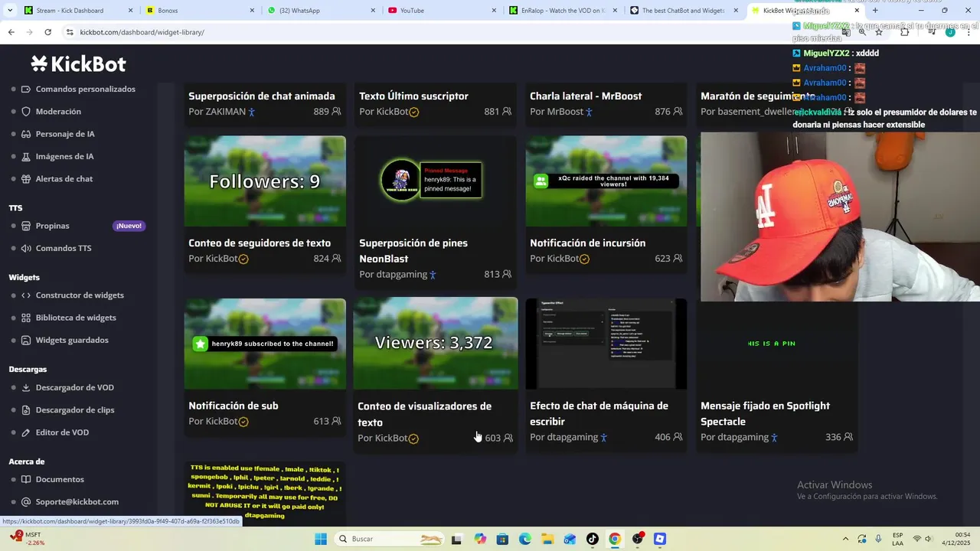Open the TTS is enabled widget thumbnail
This screenshot has height=551, width=980.
coord(265,493)
